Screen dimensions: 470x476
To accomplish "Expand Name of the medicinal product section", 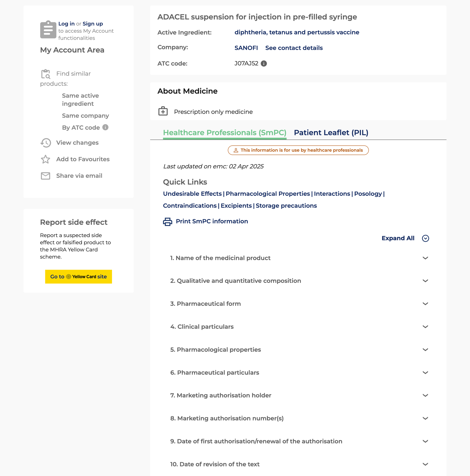I will 425,258.
